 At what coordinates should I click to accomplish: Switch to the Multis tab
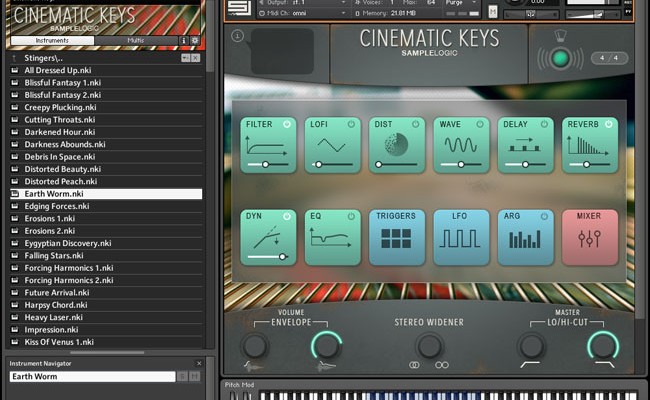[135, 41]
